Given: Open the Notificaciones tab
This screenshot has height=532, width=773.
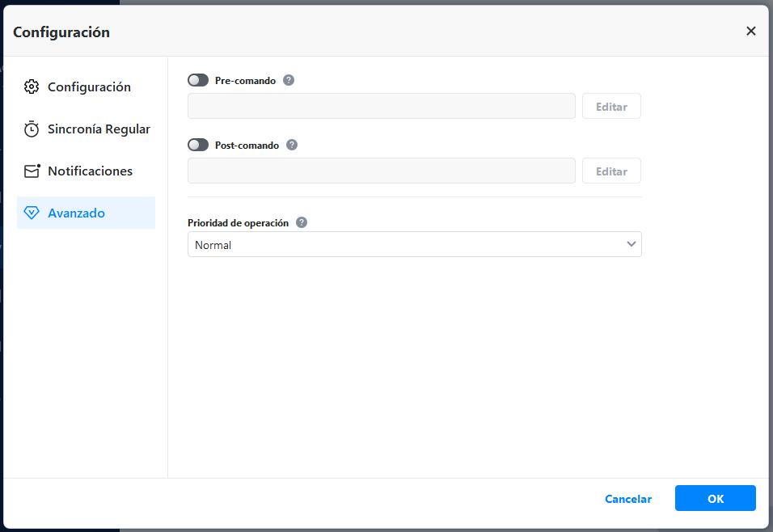Looking at the screenshot, I should tap(90, 171).
